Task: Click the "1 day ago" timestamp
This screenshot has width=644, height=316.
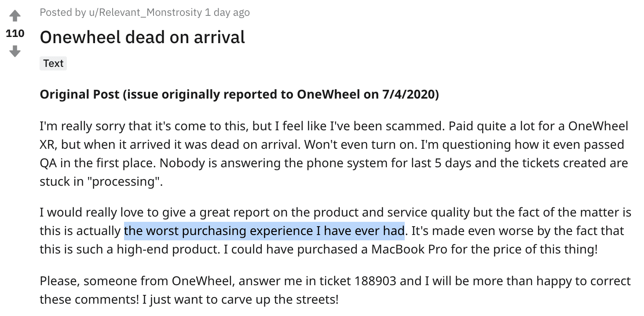Action: click(227, 12)
